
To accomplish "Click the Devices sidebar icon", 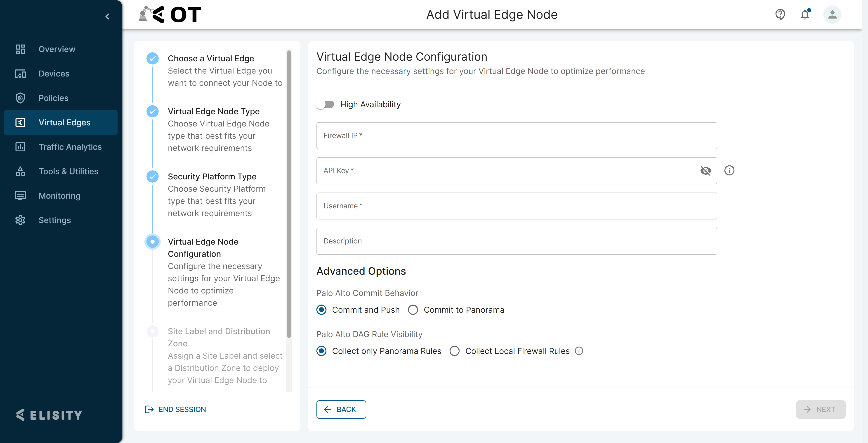I will pos(20,74).
